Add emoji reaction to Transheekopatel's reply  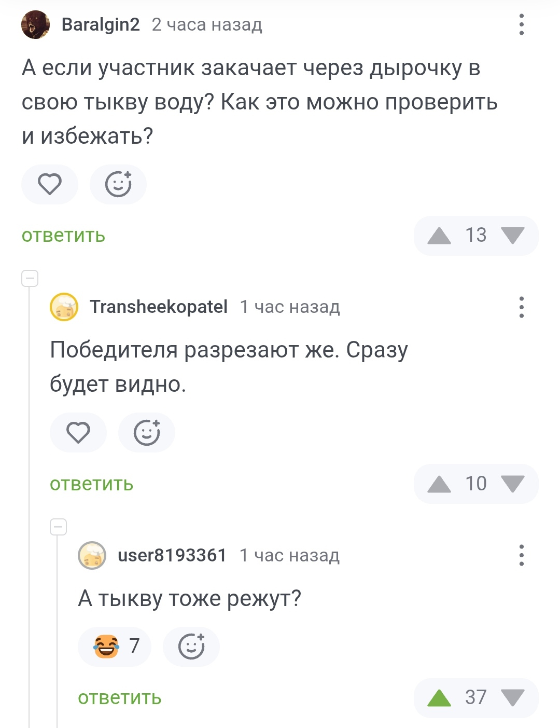(x=147, y=432)
